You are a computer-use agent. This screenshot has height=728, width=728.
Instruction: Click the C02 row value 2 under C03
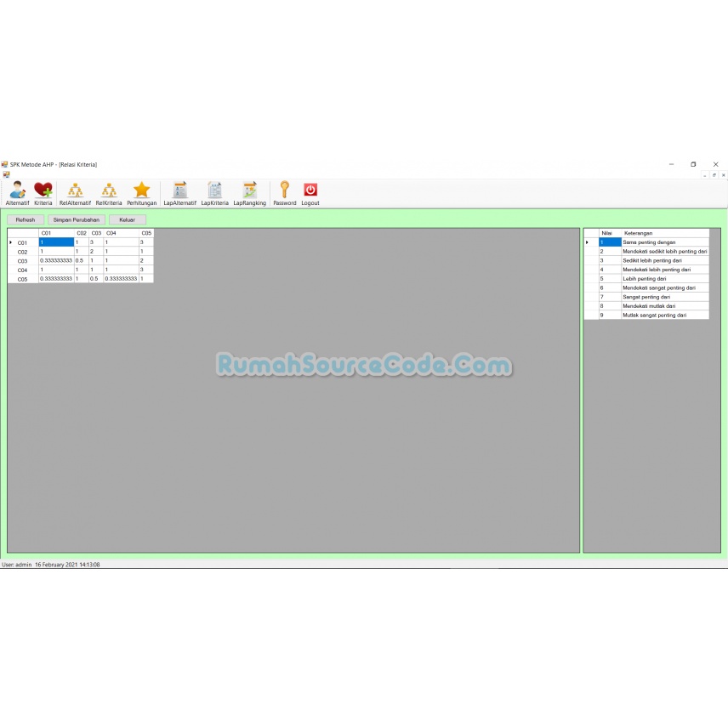96,251
